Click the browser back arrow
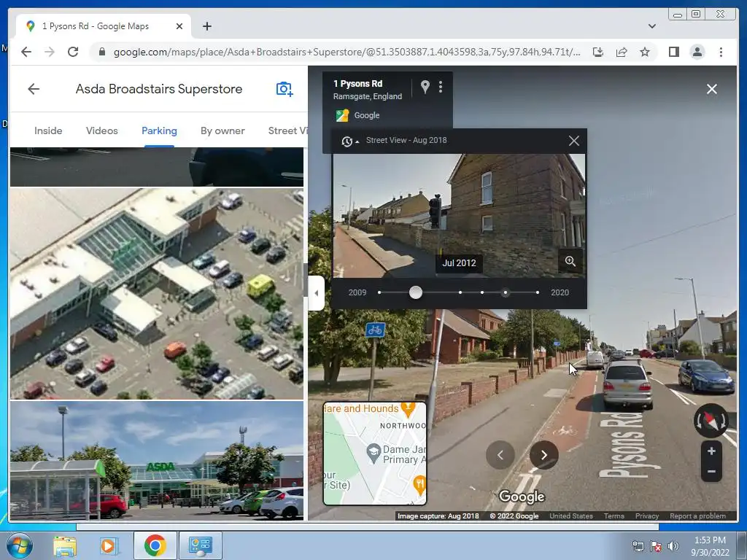Screen dimensions: 747x560 click(26, 52)
